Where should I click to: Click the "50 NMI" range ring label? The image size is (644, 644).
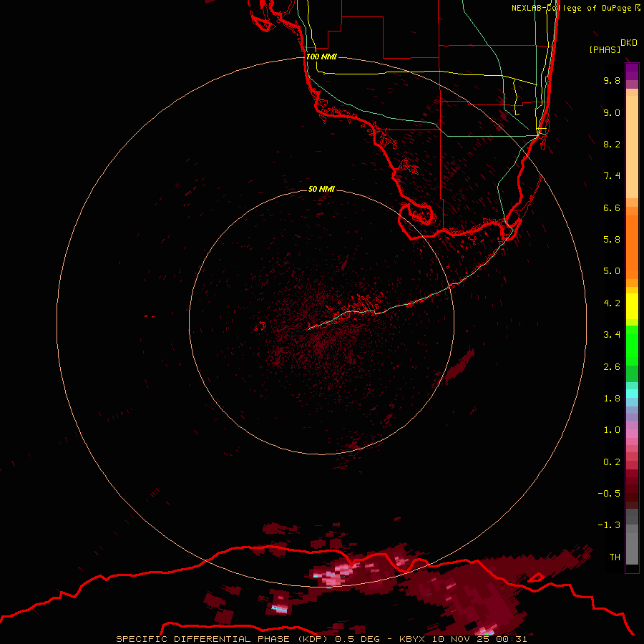[321, 189]
